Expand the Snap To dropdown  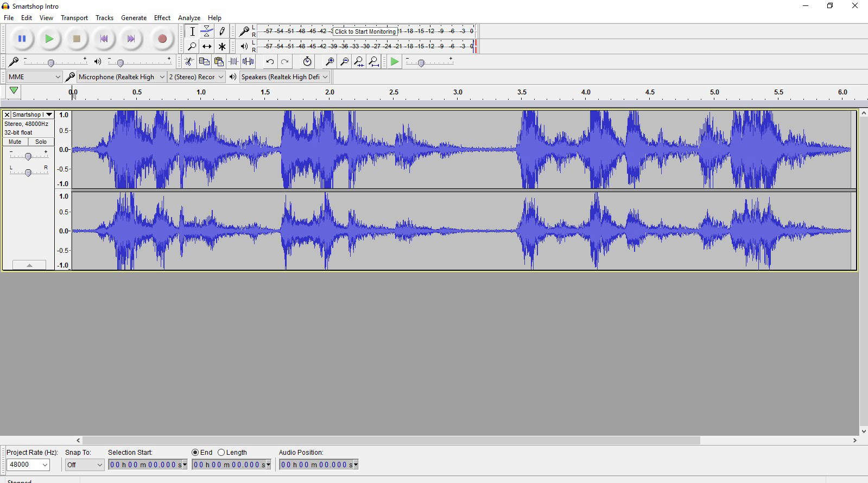[x=84, y=465]
